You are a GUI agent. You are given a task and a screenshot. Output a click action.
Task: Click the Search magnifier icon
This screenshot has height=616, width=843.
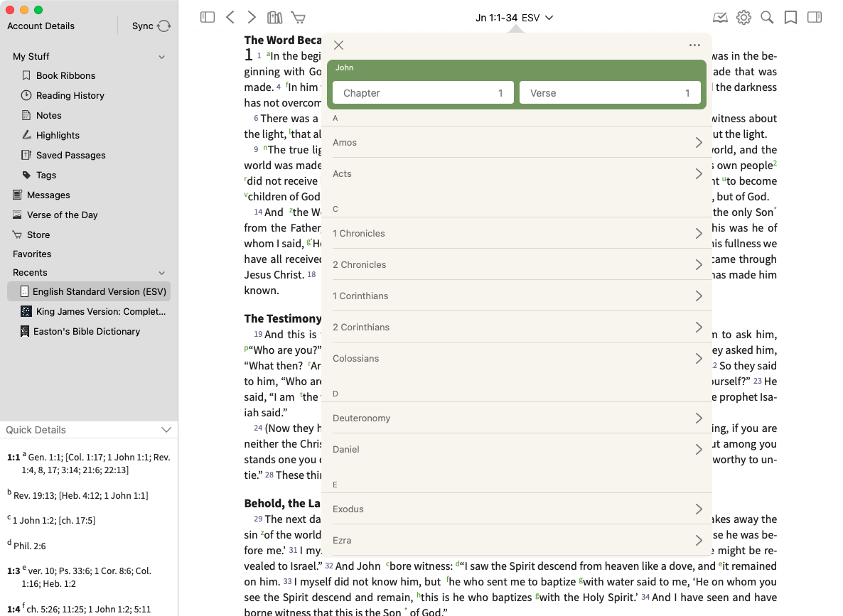tap(767, 17)
